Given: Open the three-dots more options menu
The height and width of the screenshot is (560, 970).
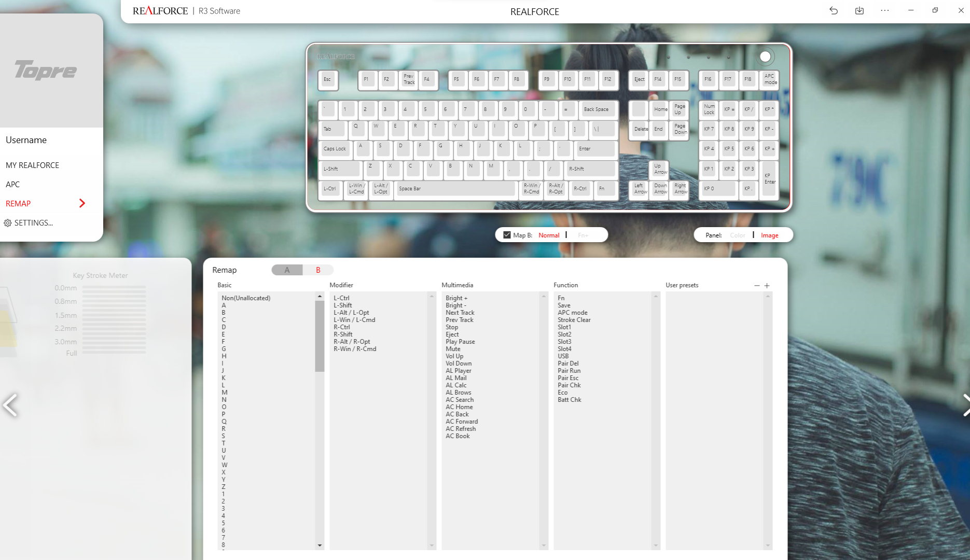Looking at the screenshot, I should coord(885,10).
